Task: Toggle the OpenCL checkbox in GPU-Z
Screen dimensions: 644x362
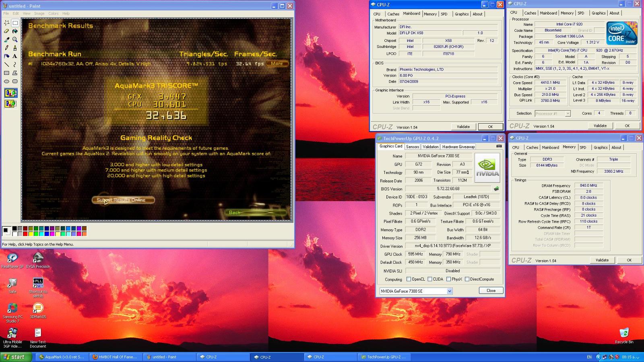Action: pyautogui.click(x=409, y=279)
